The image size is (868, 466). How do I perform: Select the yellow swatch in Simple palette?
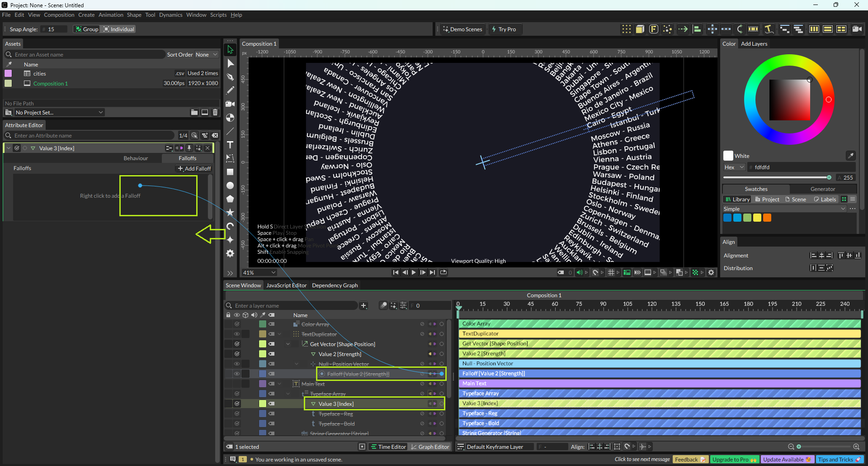click(757, 218)
